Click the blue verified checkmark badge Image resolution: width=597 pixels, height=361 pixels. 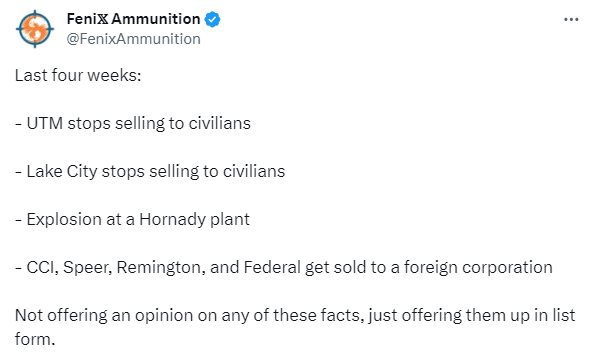[212, 19]
